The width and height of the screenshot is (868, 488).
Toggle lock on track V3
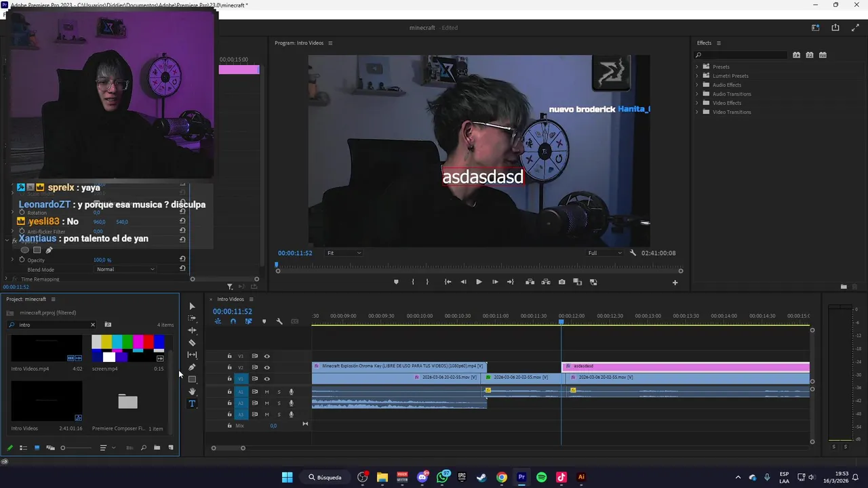(x=229, y=356)
